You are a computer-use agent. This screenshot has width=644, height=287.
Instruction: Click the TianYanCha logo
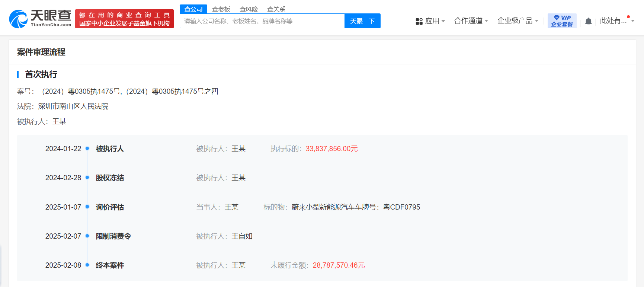(40, 19)
